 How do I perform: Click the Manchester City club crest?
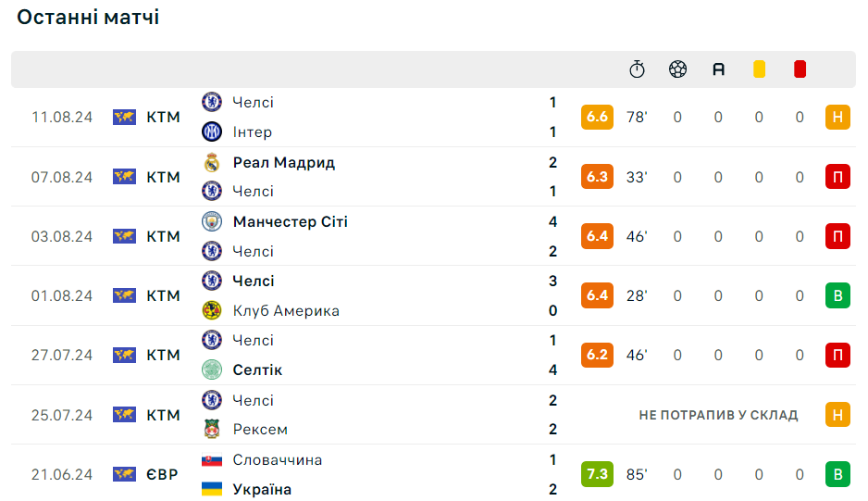(212, 221)
